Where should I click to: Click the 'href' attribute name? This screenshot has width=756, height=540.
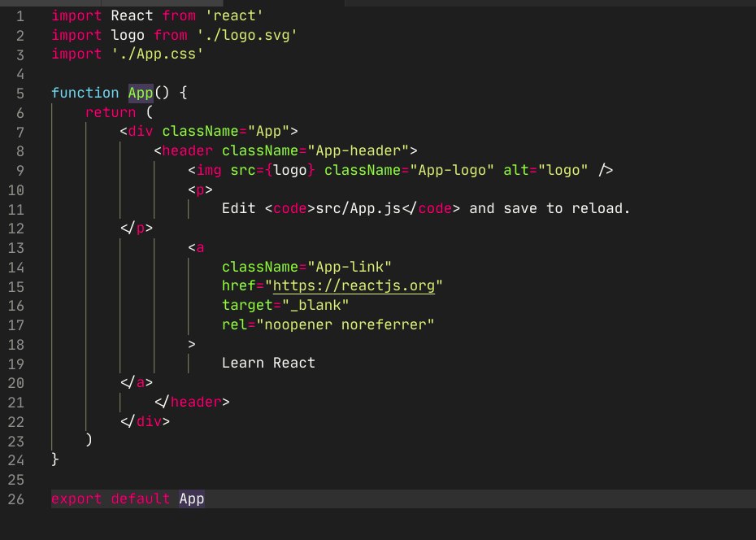[x=239, y=286]
